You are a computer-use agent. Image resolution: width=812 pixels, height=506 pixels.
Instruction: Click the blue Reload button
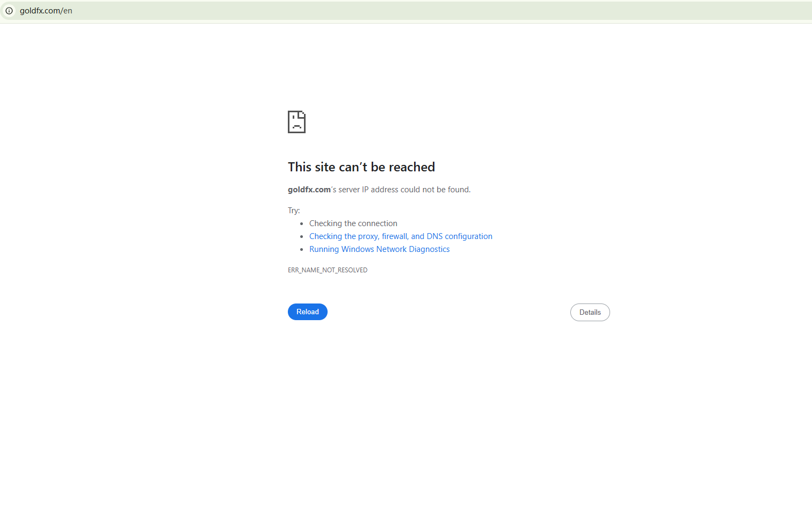pos(308,312)
